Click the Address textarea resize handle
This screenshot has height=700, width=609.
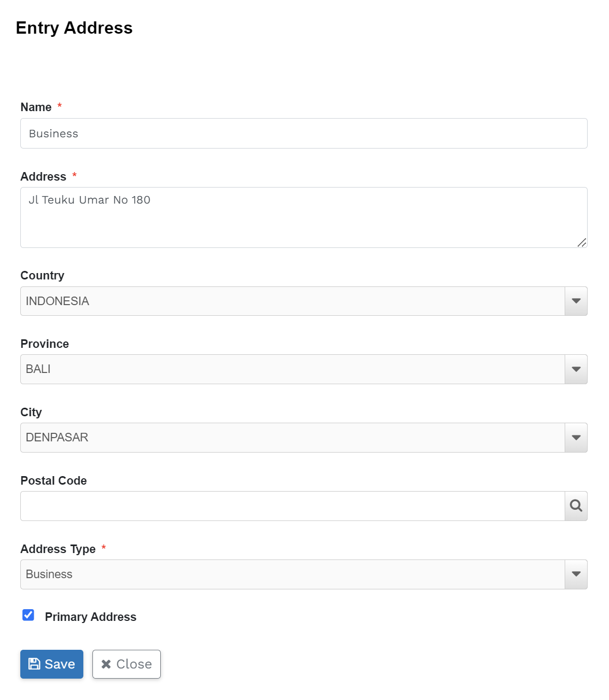point(582,243)
